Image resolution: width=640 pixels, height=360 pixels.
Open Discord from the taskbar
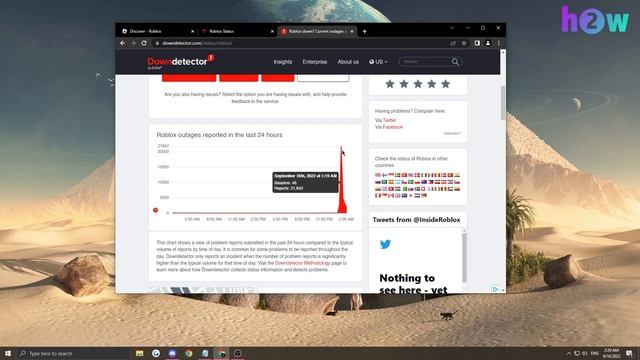172,353
